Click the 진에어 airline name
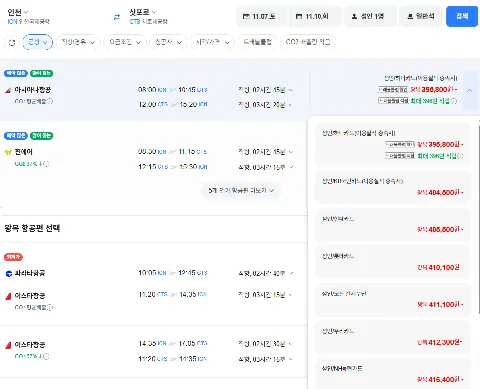Screen dimensions: 480x389 (x=23, y=152)
